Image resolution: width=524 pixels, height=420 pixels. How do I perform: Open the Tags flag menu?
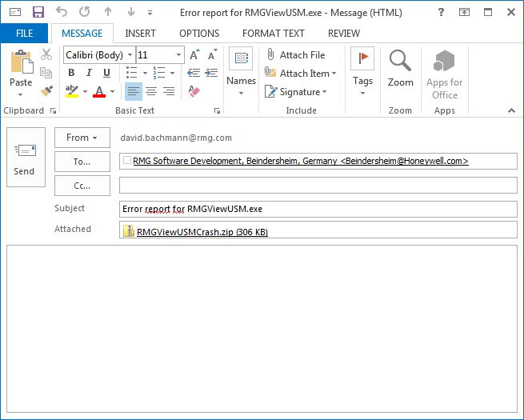[x=362, y=71]
